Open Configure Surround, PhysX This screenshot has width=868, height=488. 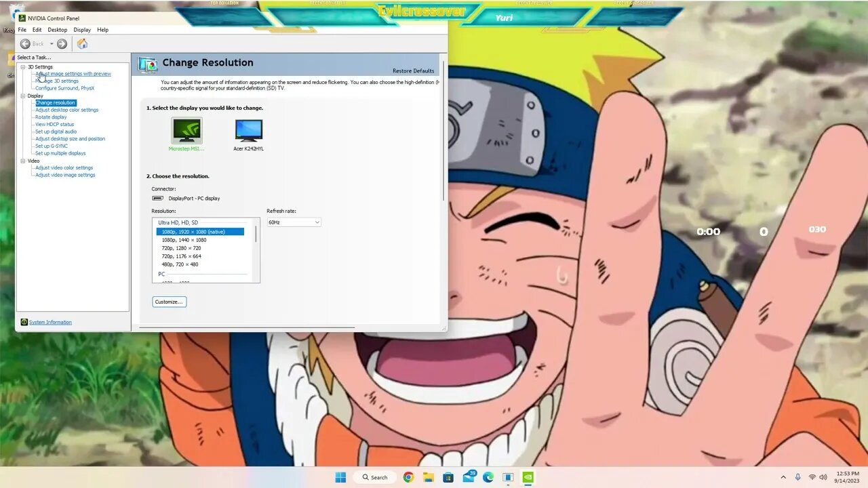pyautogui.click(x=65, y=88)
